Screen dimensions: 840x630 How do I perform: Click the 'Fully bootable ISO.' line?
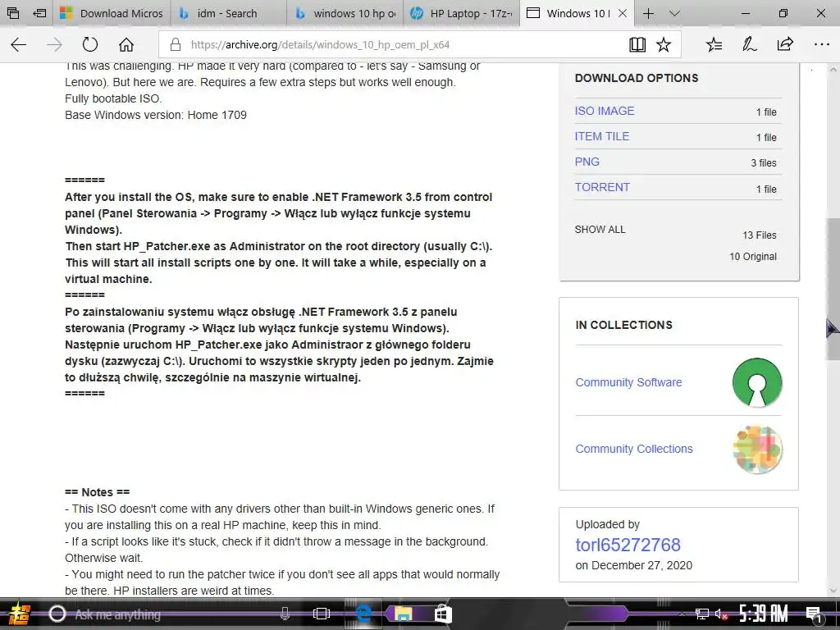click(x=113, y=98)
